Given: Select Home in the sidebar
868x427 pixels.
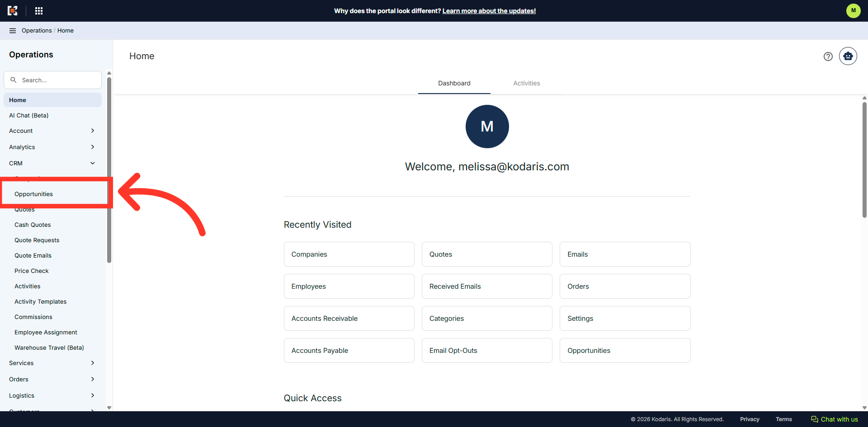Looking at the screenshot, I should 52,100.
